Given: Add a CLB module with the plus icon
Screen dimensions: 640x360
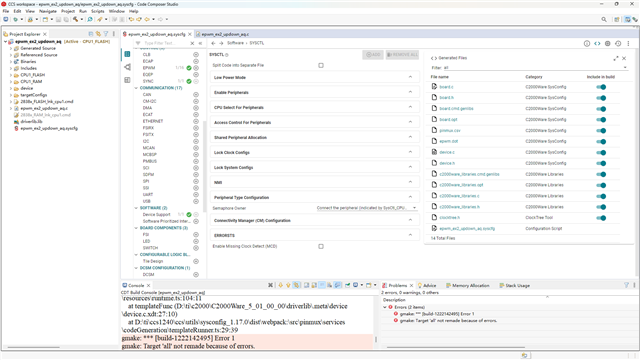Looking at the screenshot, I should pyautogui.click(x=196, y=54).
